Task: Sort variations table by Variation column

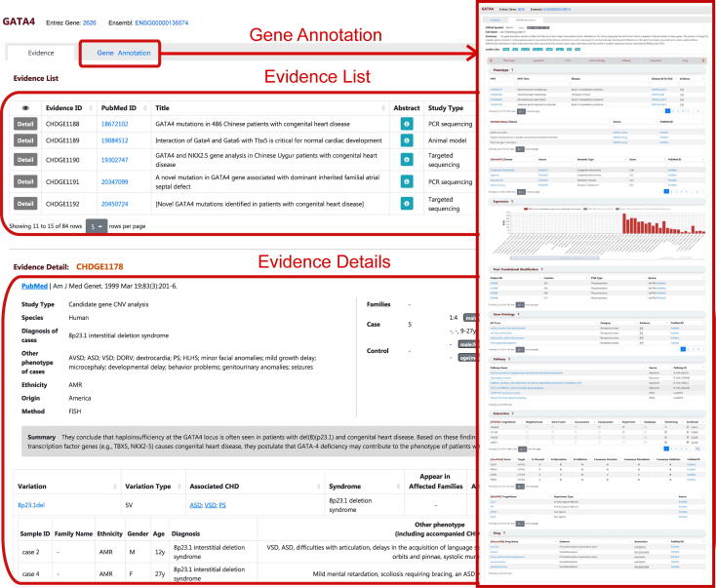Action: click(x=114, y=487)
